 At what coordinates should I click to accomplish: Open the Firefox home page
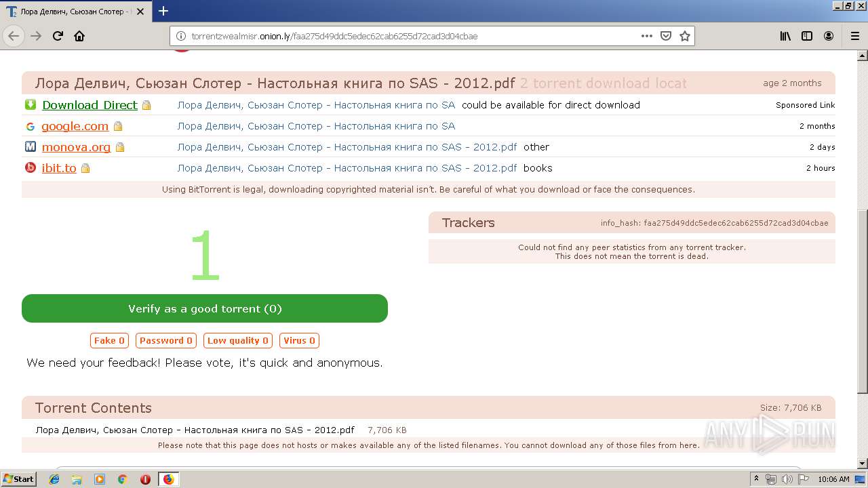click(x=79, y=36)
